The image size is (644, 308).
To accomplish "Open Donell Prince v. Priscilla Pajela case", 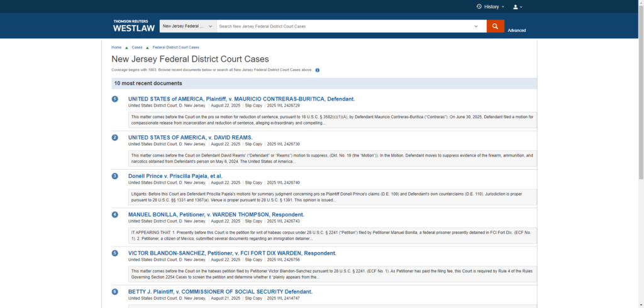I will pyautogui.click(x=175, y=176).
